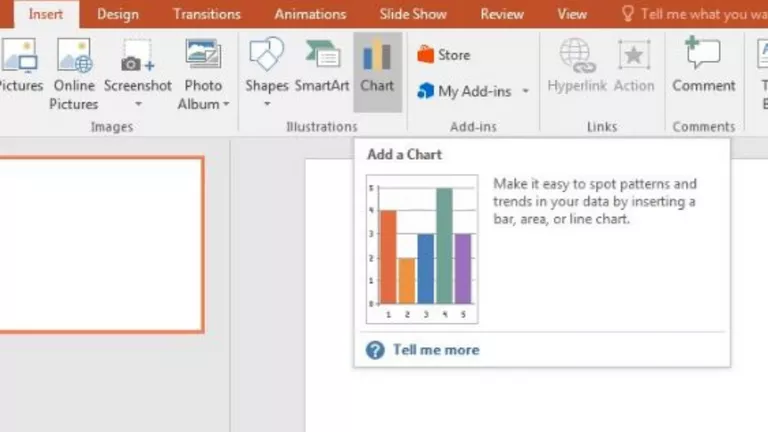Switch to the Design tab
This screenshot has width=768, height=432.
coord(118,14)
